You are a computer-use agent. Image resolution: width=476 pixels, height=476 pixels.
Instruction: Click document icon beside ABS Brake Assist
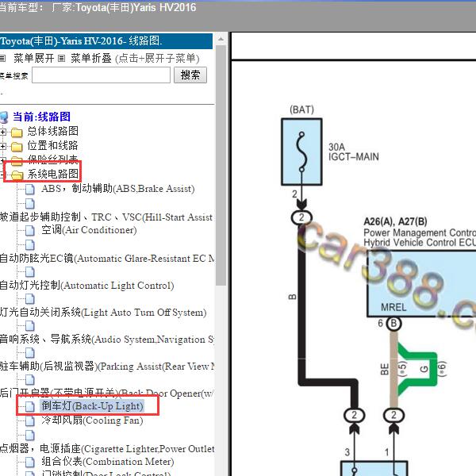point(30,190)
